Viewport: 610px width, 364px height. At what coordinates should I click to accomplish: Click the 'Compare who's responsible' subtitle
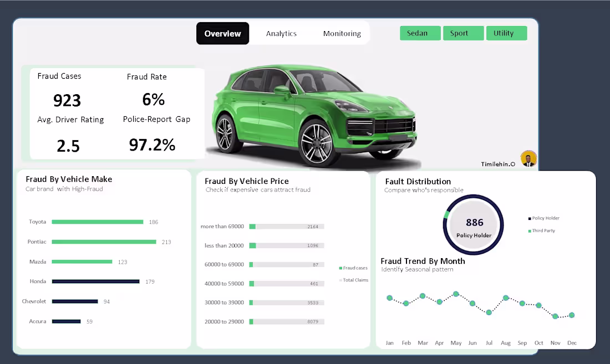424,190
